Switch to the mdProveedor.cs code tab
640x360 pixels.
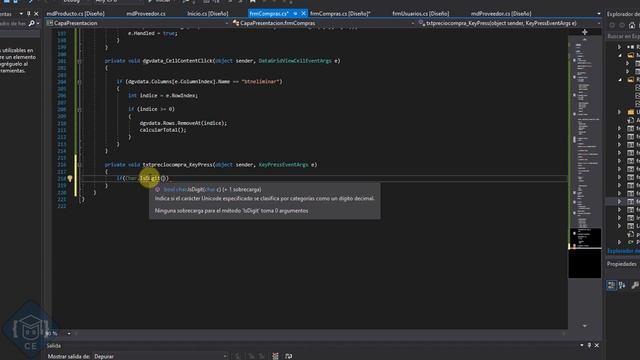pyautogui.click(x=146, y=13)
